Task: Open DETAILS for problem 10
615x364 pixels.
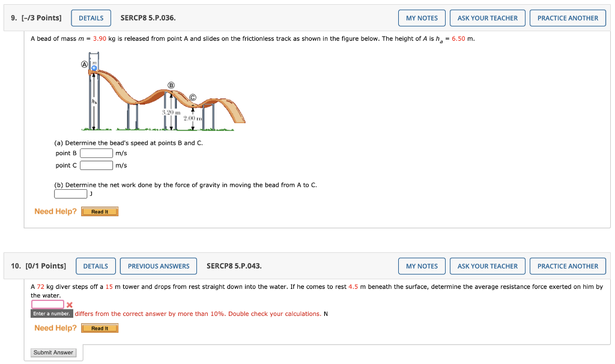Action: 95,265
